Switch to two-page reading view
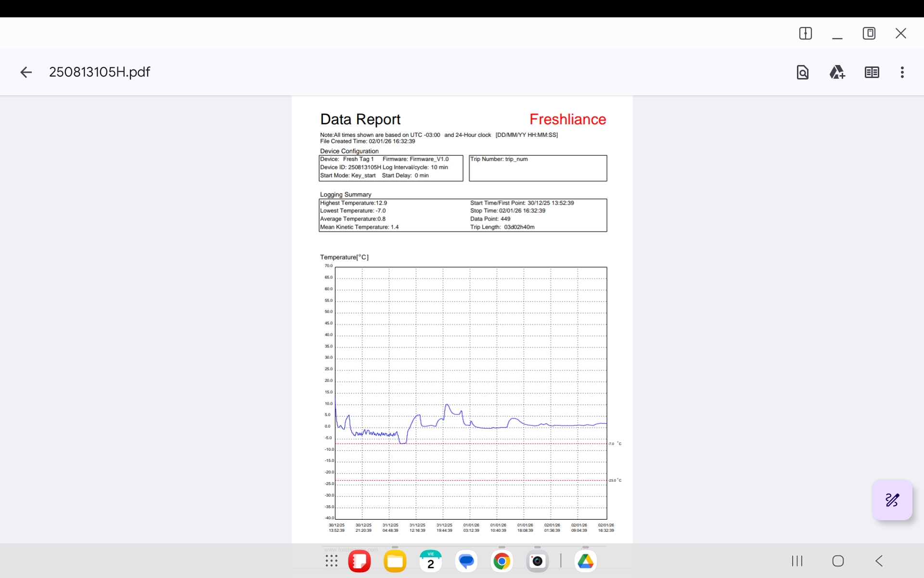The width and height of the screenshot is (924, 578). coord(872,72)
